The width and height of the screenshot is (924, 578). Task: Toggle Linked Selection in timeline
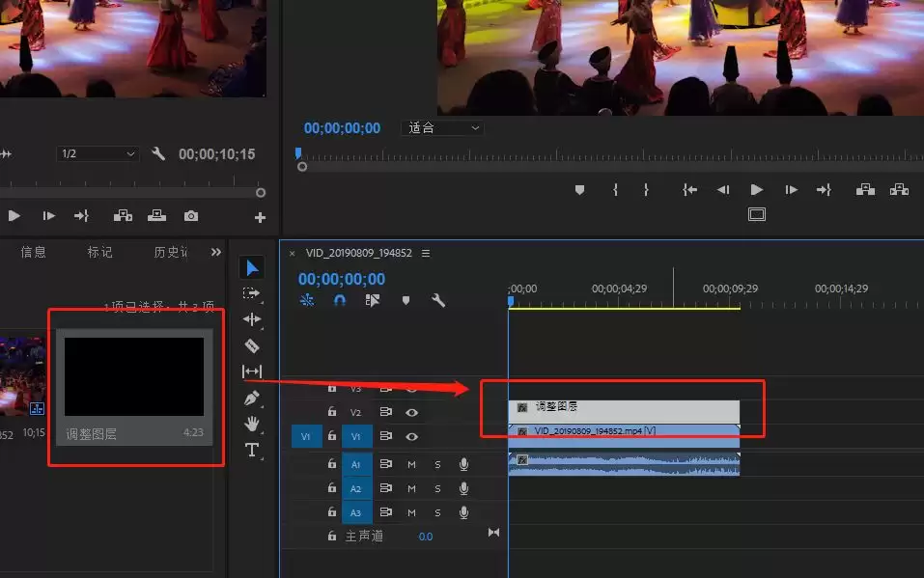tap(373, 300)
